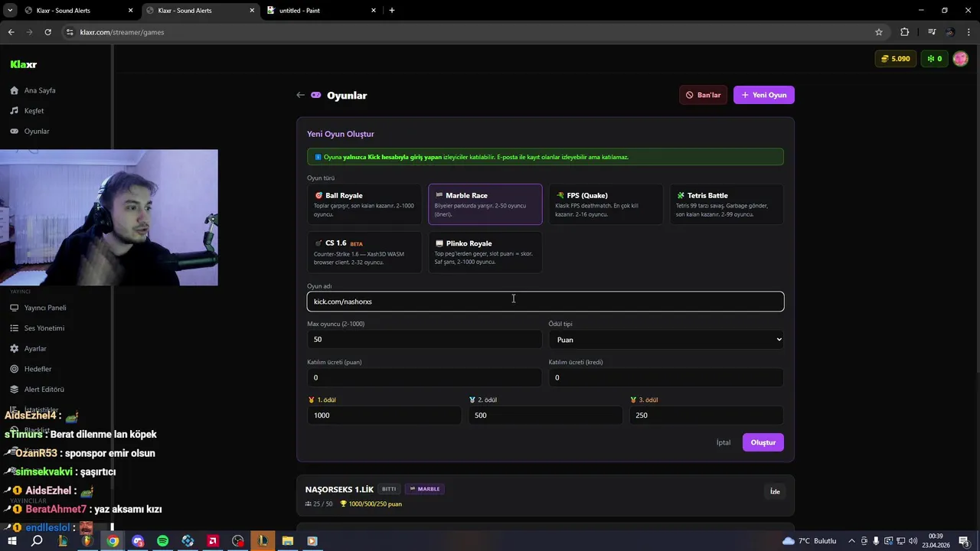Screen dimensions: 980x551
Task: Select the Plinko Royale game type
Action: (485, 253)
